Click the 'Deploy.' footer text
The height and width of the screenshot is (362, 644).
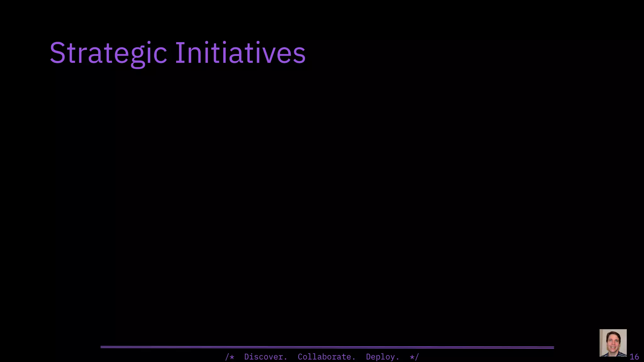[x=382, y=357]
